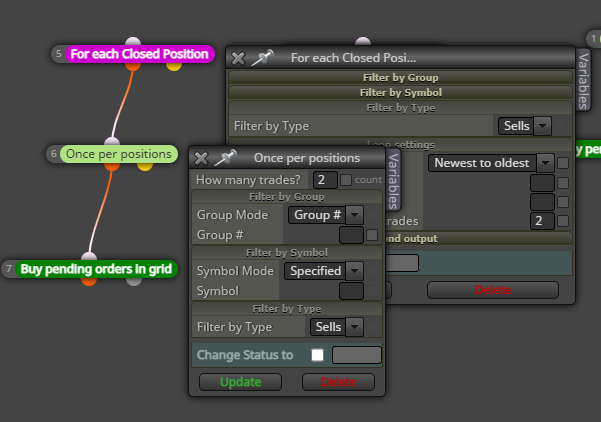Select the Buy pending orders in grid block
Viewport: 601px width, 422px height.
pyautogui.click(x=96, y=269)
